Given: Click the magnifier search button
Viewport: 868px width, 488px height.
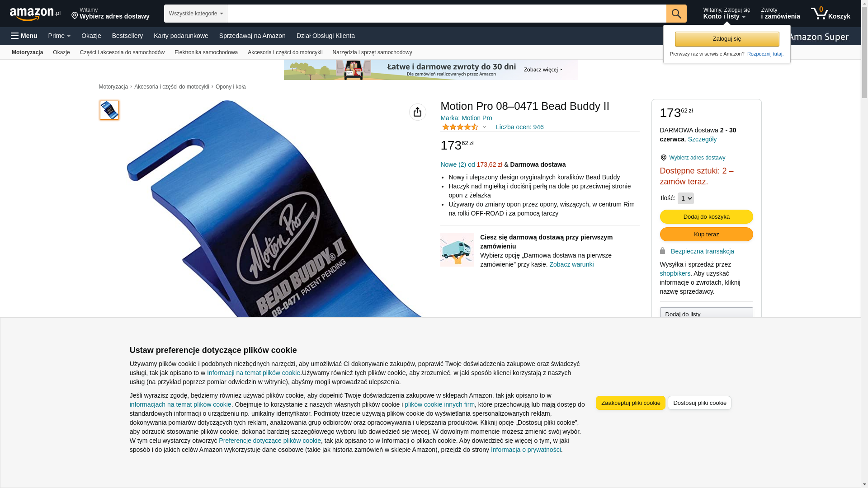Looking at the screenshot, I should click(x=676, y=14).
